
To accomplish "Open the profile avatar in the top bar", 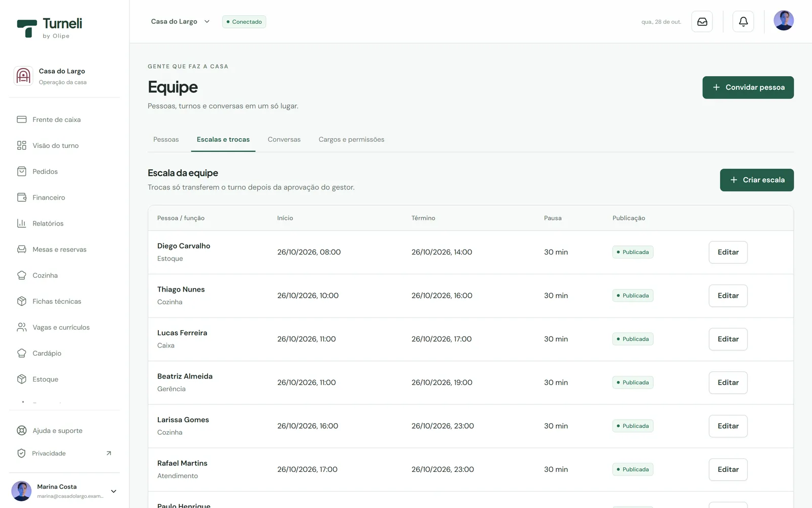I will point(783,21).
